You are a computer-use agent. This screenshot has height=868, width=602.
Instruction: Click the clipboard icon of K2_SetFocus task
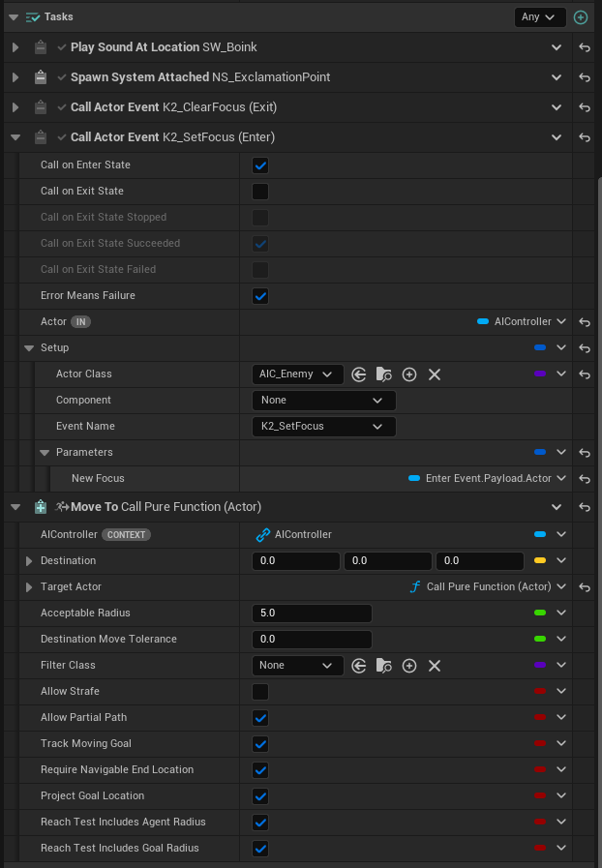click(x=41, y=136)
